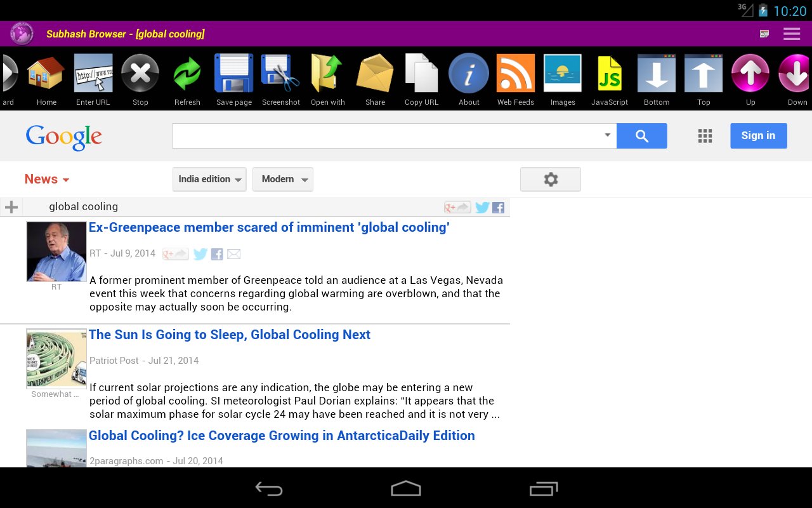
Task: Open 'Global Cooling? Ice Coverage Growing' headline
Action: [x=282, y=436]
